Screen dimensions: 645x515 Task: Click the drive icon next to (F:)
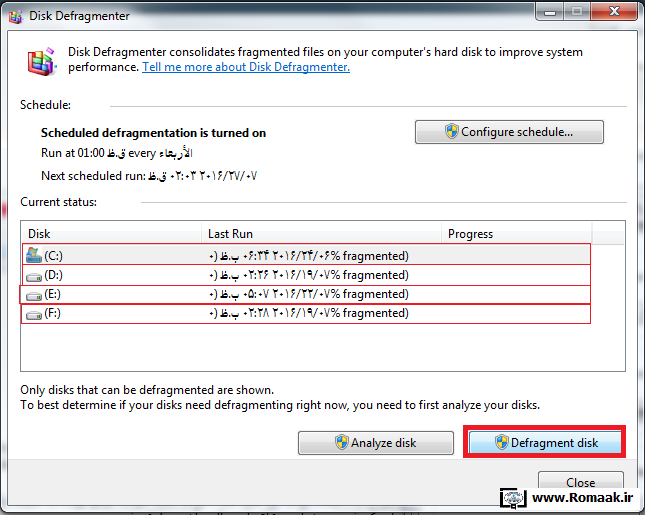[x=34, y=315]
